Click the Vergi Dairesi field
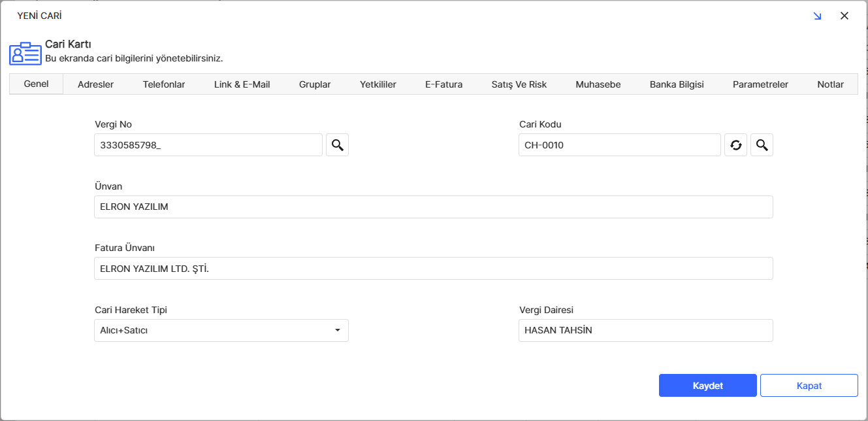Image resolution: width=868 pixels, height=421 pixels. pos(645,331)
